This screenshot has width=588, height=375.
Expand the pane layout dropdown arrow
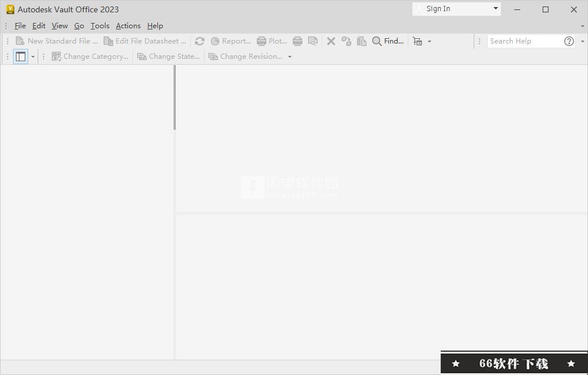coord(32,57)
